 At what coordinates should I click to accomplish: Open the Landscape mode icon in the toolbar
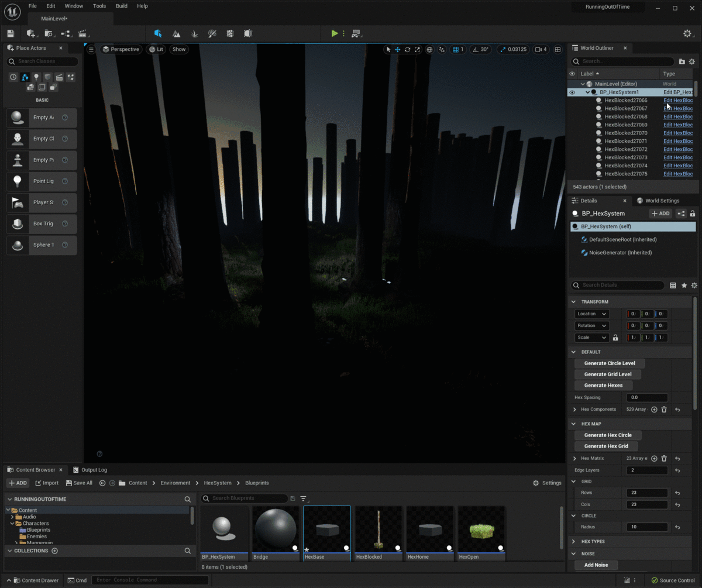[x=176, y=33]
